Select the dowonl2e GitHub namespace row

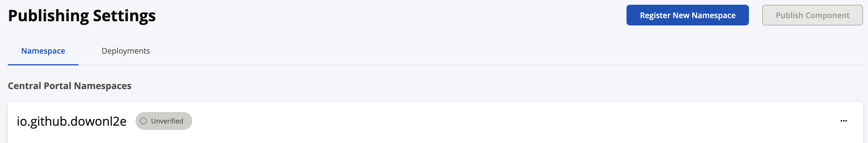(435, 122)
